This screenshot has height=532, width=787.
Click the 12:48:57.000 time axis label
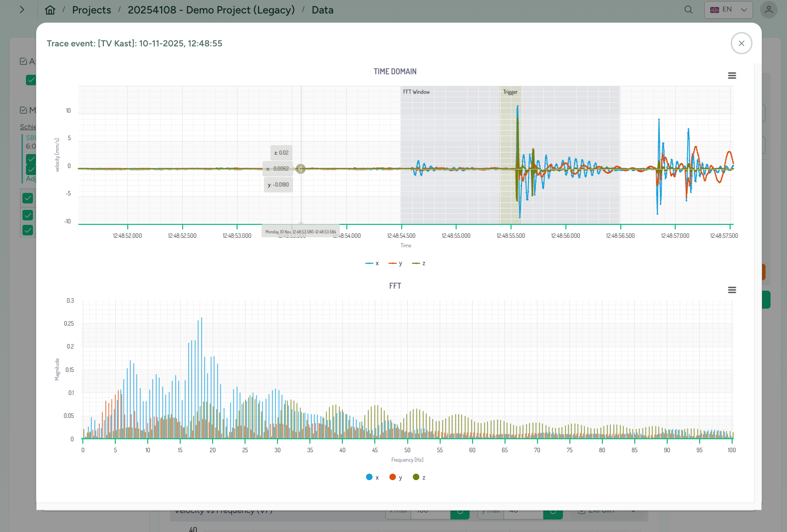(x=675, y=236)
